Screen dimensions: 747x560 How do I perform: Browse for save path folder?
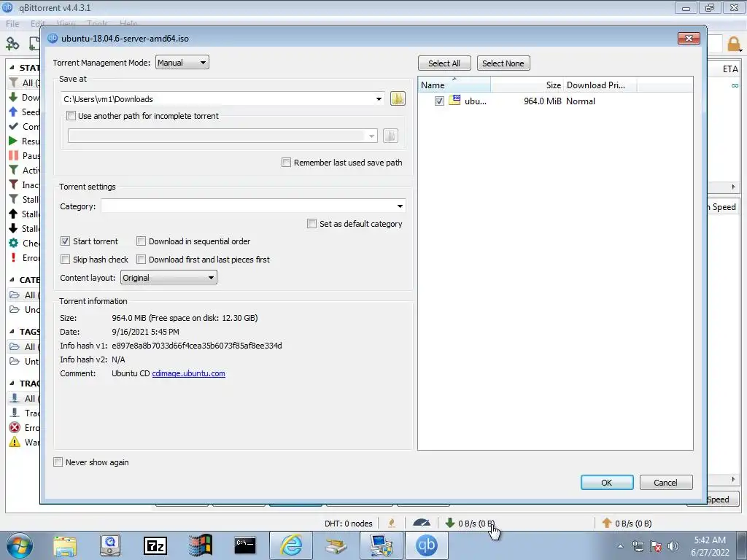(x=398, y=98)
